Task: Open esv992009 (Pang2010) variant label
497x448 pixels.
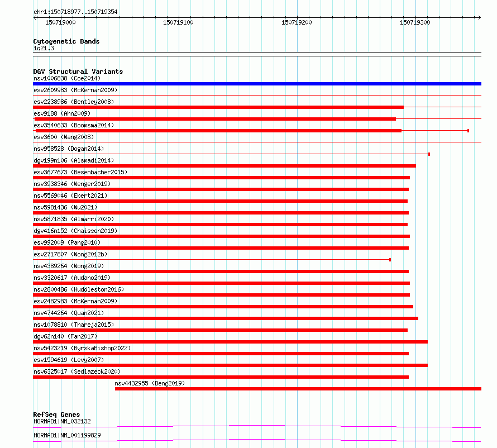Action: (67, 242)
